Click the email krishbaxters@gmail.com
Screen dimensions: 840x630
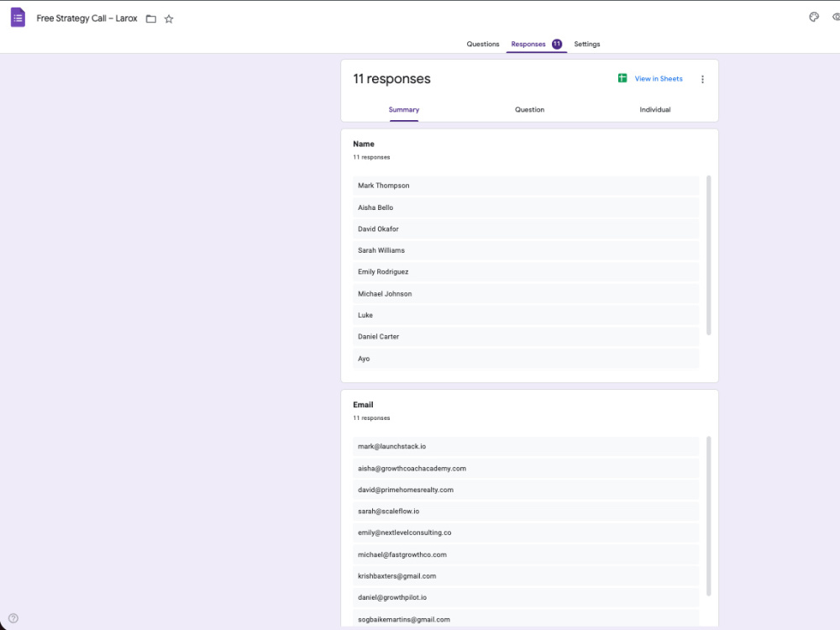(397, 576)
